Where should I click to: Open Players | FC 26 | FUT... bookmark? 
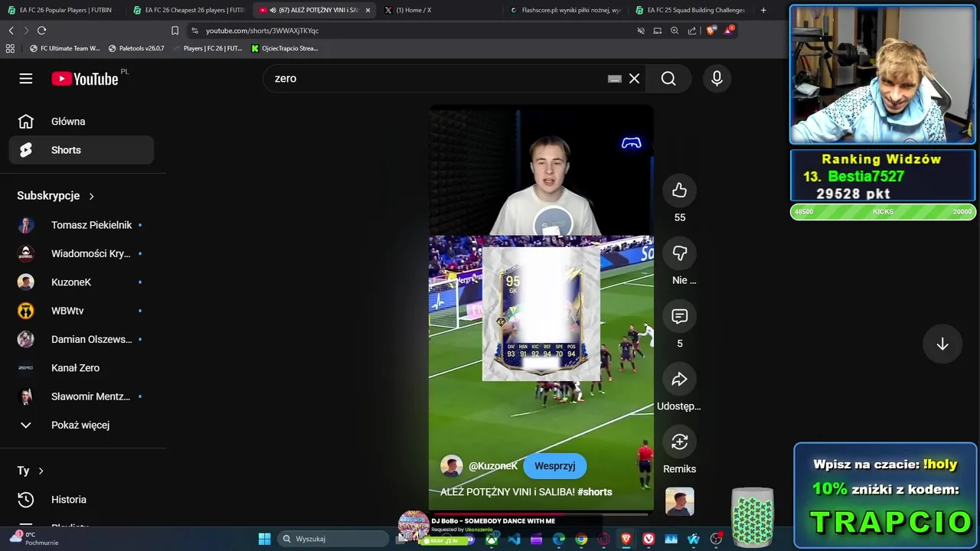tap(207, 48)
